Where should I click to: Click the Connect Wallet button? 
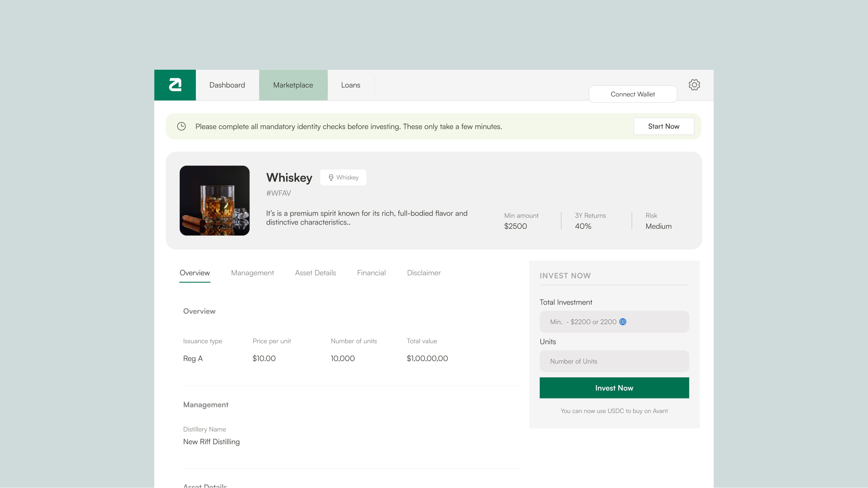[x=632, y=94]
